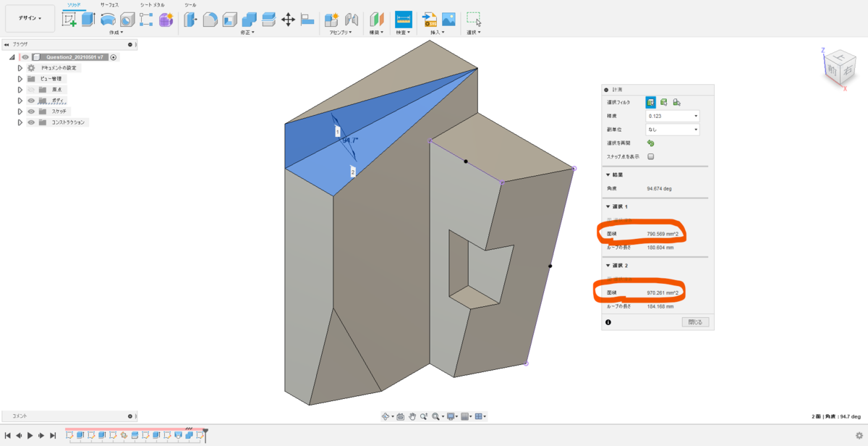Open the 副単位 なし dropdown
868x446 pixels.
click(672, 130)
